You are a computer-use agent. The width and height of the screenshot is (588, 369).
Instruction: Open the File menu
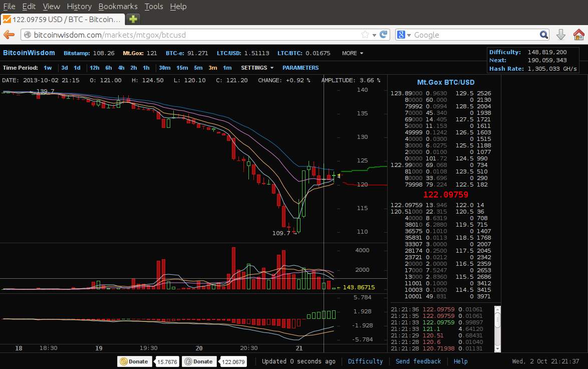tap(9, 7)
